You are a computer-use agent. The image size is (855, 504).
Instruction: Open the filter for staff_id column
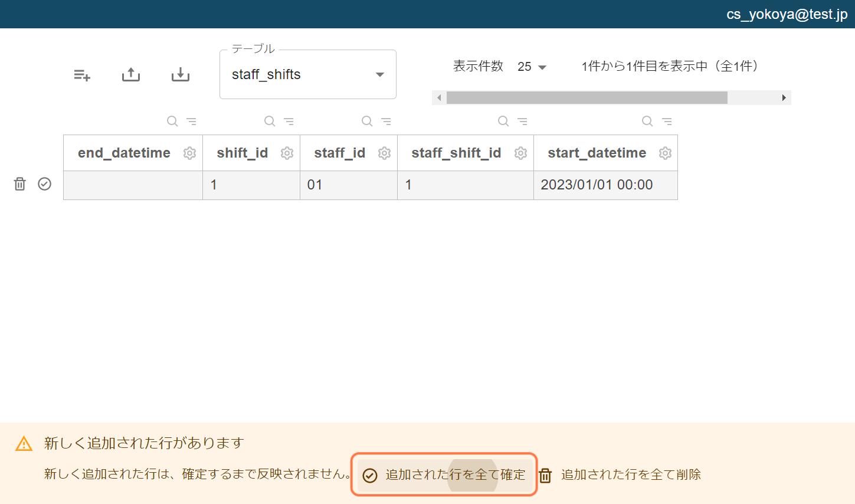coord(386,121)
